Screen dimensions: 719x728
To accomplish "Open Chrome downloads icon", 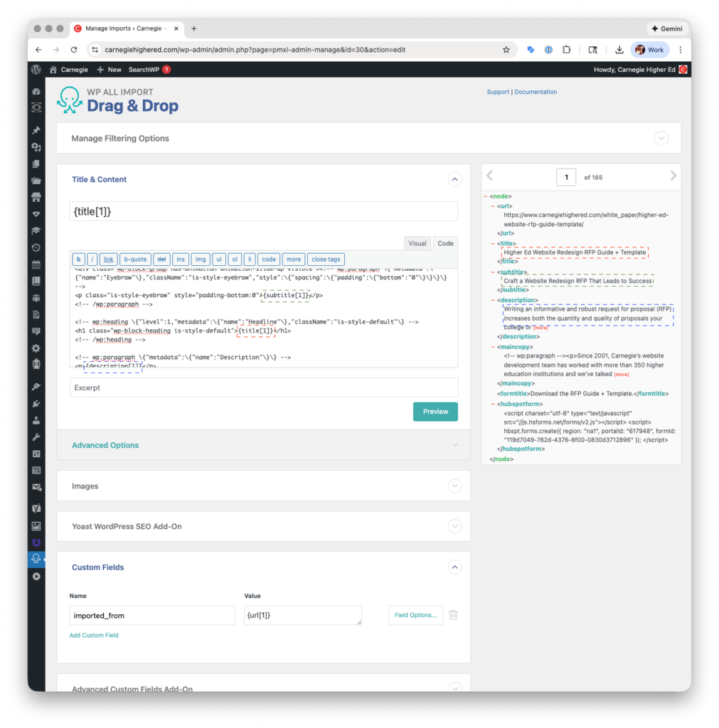I will [x=619, y=50].
